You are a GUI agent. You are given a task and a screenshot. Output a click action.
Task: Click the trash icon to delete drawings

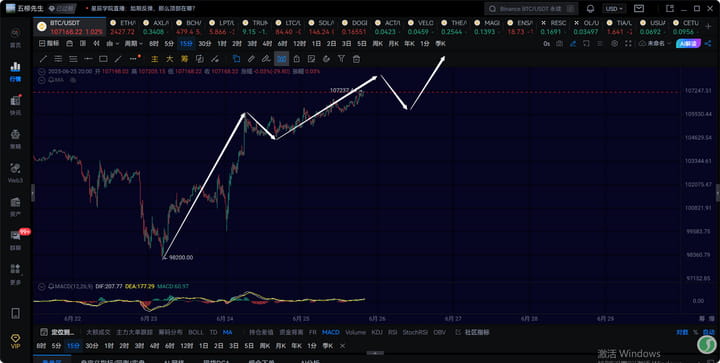[x=356, y=59]
